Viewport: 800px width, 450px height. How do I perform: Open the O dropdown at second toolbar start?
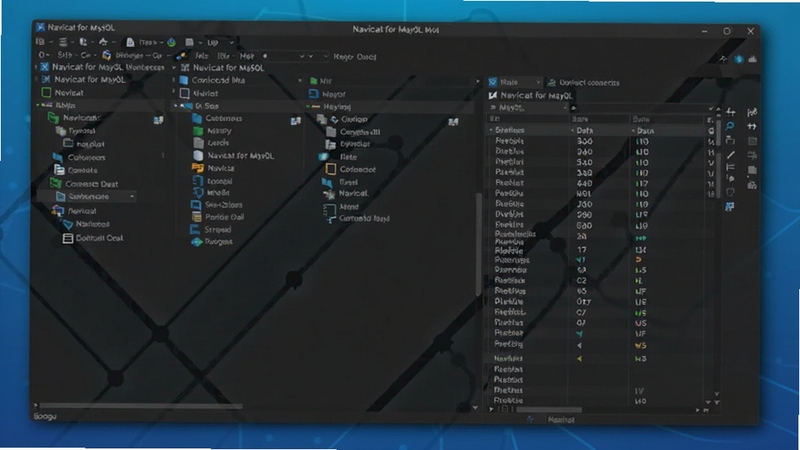(44, 55)
